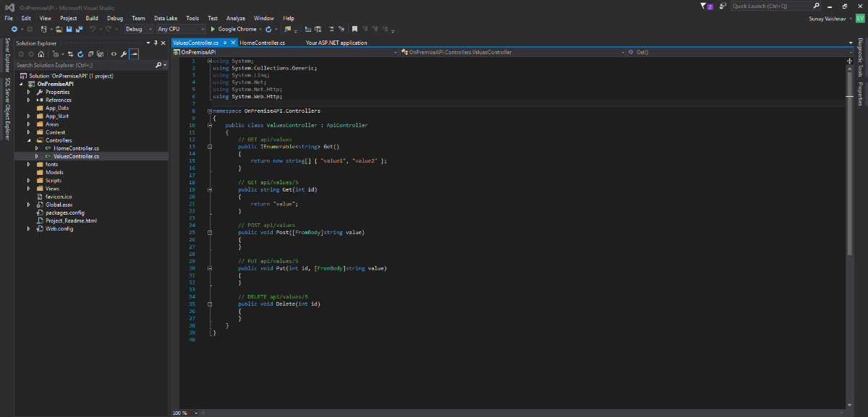This screenshot has width=868, height=417.
Task: Click the notifications flag icon
Action: coord(704,7)
